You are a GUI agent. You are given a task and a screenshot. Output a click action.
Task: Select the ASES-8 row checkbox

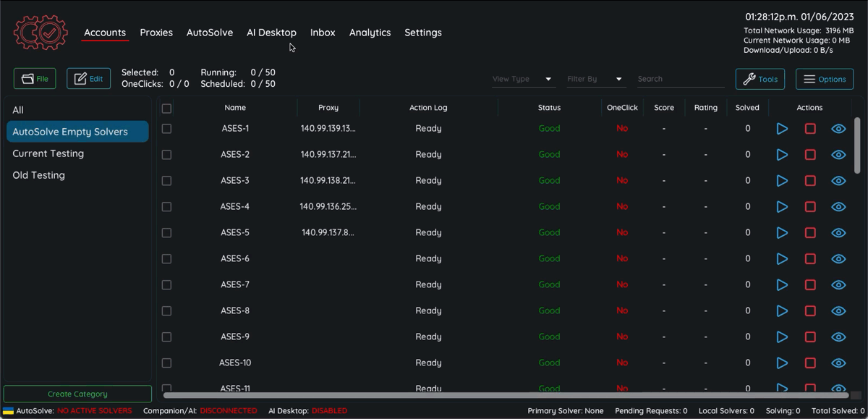coord(166,311)
